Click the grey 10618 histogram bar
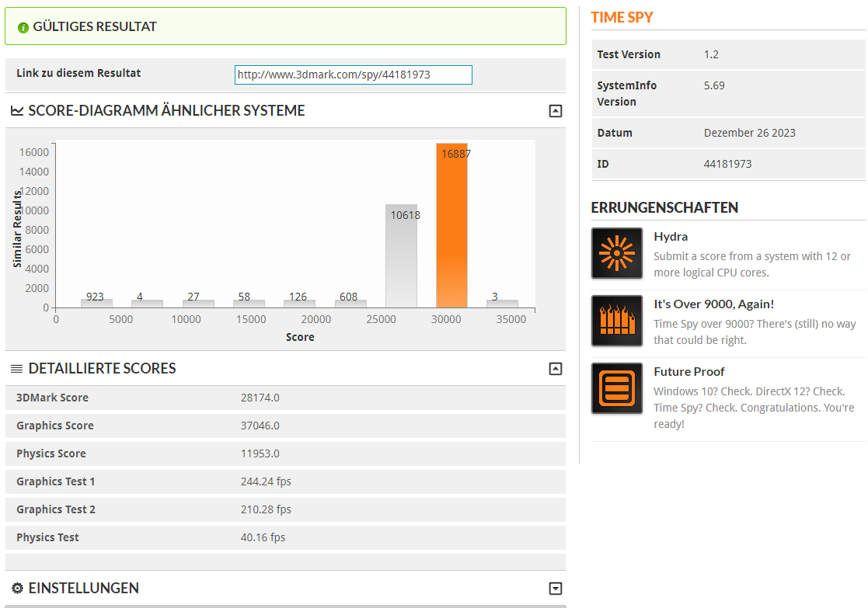 click(401, 256)
